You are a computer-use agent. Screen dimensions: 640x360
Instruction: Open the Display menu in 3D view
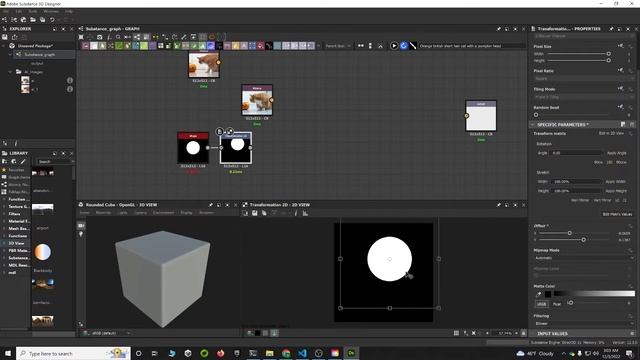coord(187,213)
